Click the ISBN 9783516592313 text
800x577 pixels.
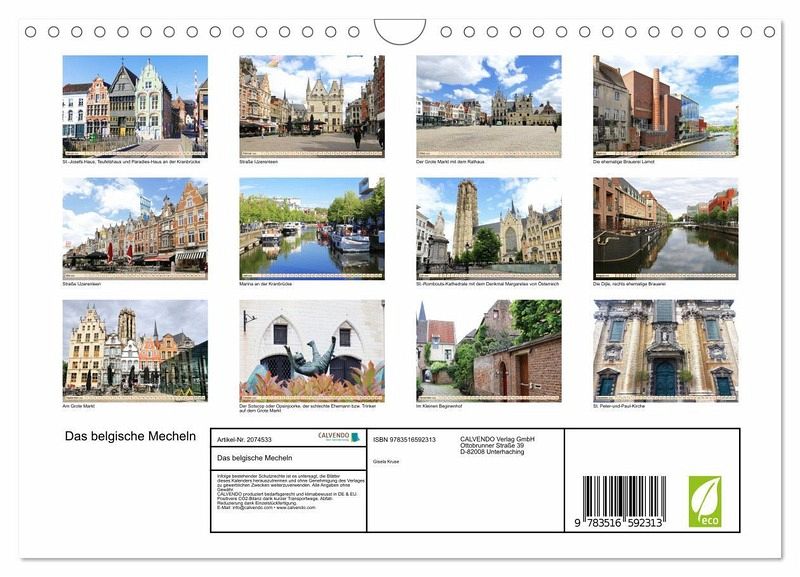(404, 439)
